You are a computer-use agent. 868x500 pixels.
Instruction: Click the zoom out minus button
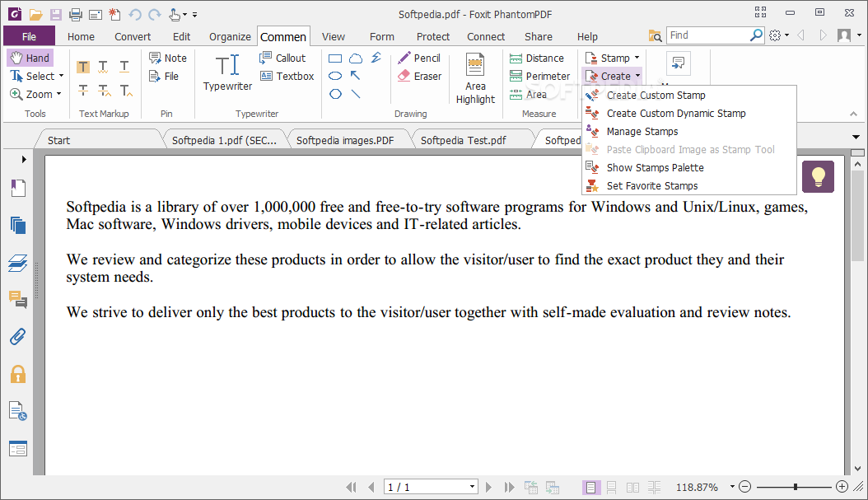(745, 487)
